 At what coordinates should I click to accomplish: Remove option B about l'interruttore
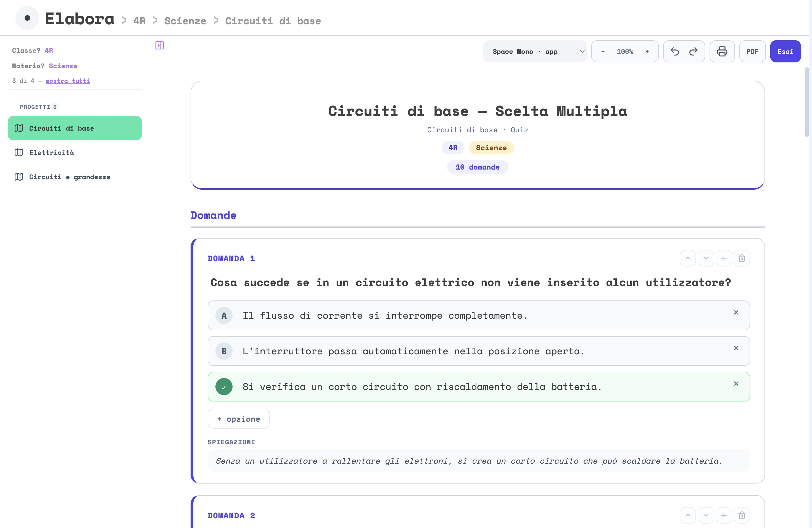[x=736, y=348]
